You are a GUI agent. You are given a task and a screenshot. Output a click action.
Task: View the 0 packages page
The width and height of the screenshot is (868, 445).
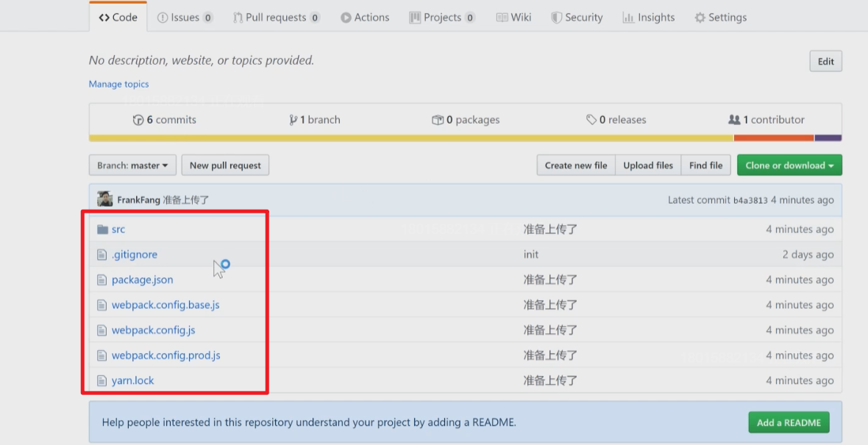(x=466, y=120)
